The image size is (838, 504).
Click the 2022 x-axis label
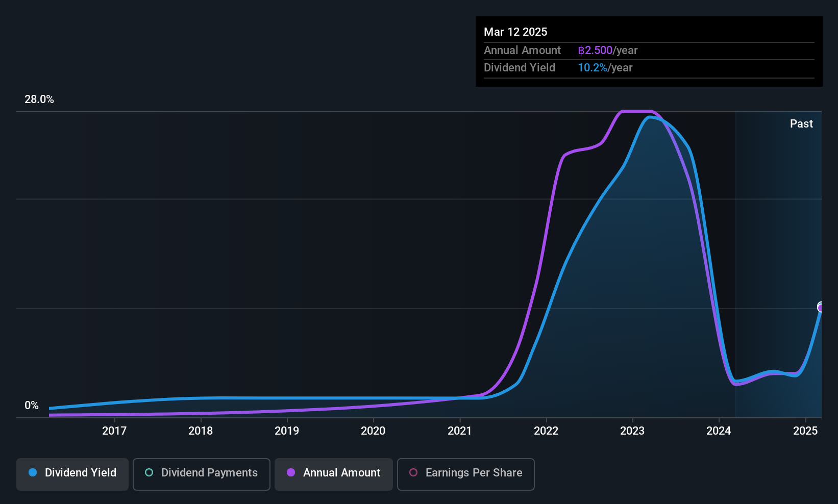[x=546, y=431]
